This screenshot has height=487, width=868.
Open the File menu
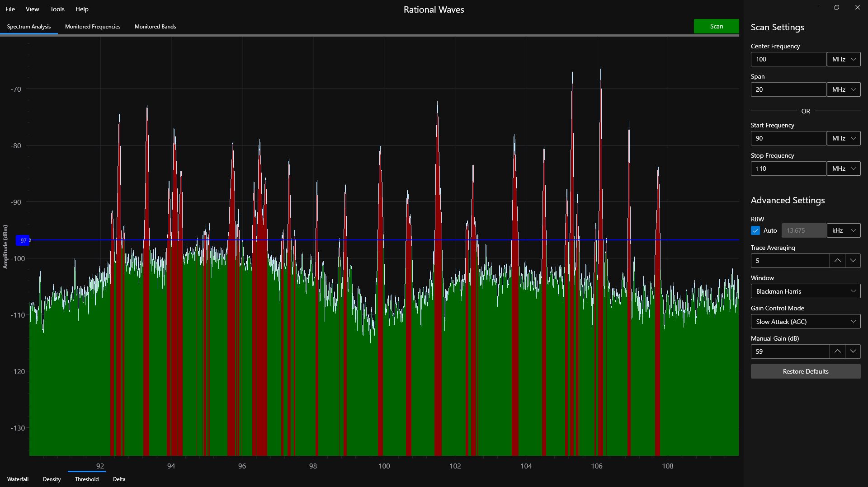[x=10, y=9]
